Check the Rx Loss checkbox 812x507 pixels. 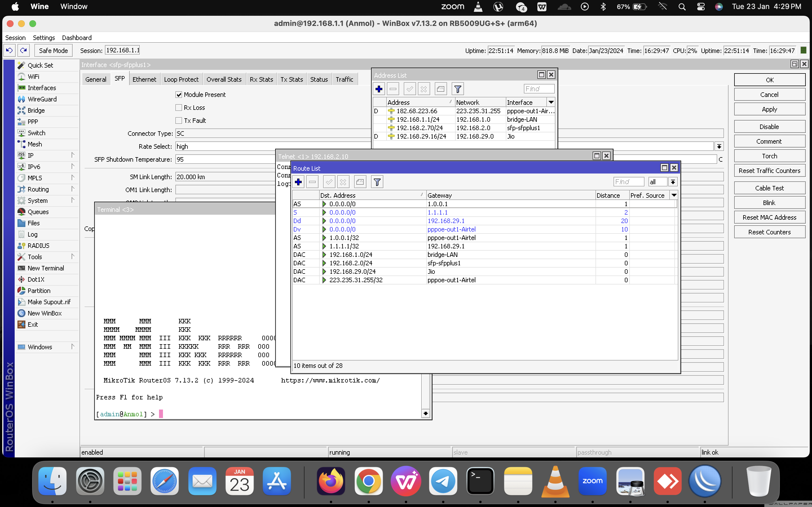click(x=179, y=108)
